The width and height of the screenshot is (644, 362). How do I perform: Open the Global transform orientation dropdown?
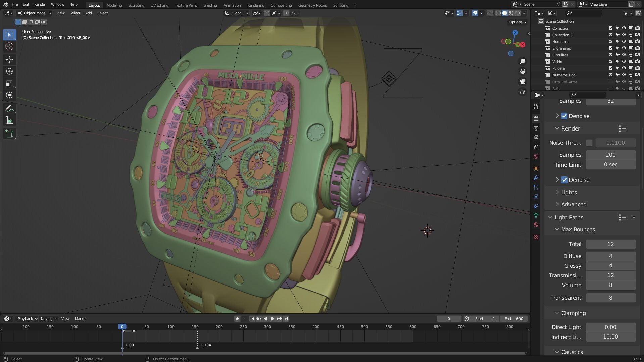pos(237,13)
